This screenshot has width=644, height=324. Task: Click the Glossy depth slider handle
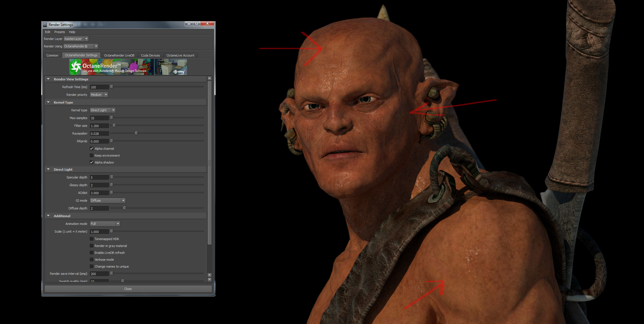pyautogui.click(x=111, y=185)
